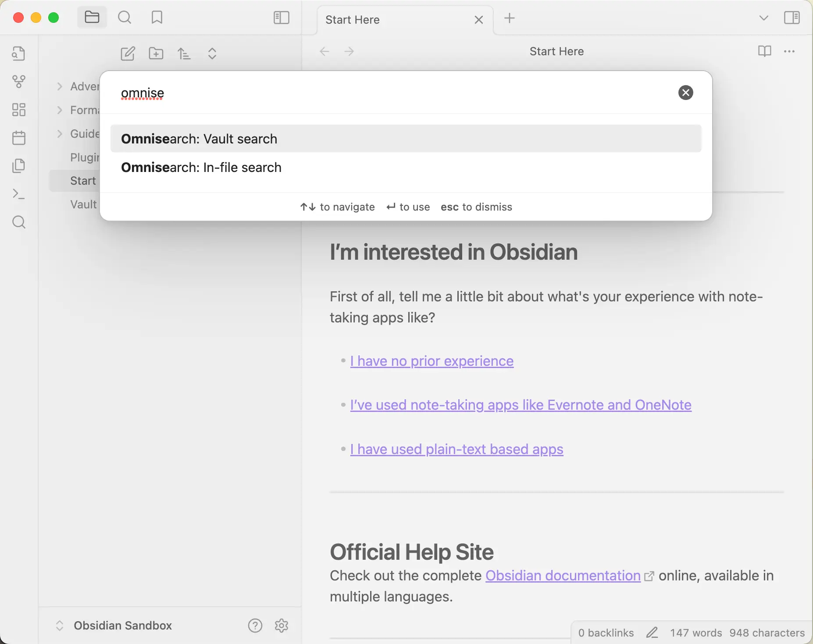Screen dimensions: 813x644
Task: Open the Obsidian Sandbox vault switcher
Action: [x=122, y=625]
